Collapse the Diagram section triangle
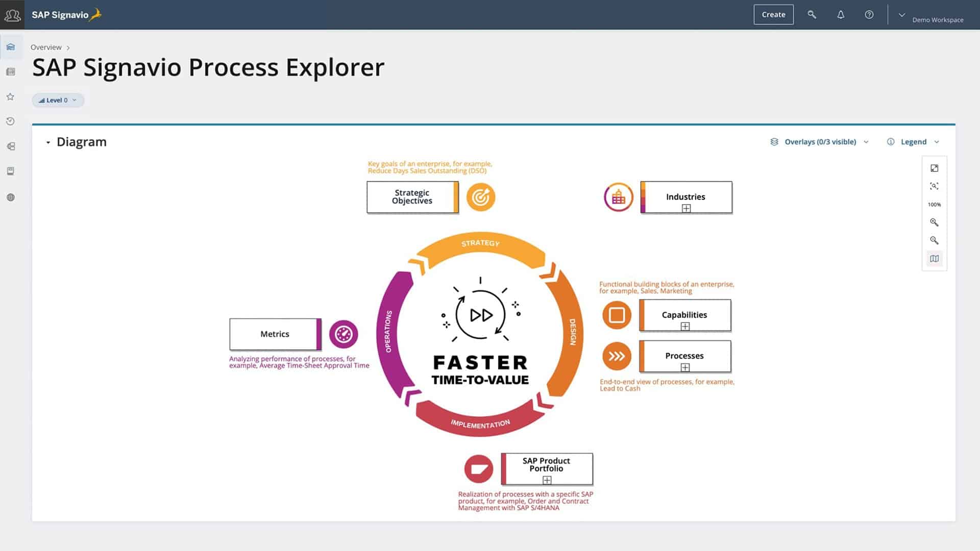The image size is (980, 551). pyautogui.click(x=48, y=142)
